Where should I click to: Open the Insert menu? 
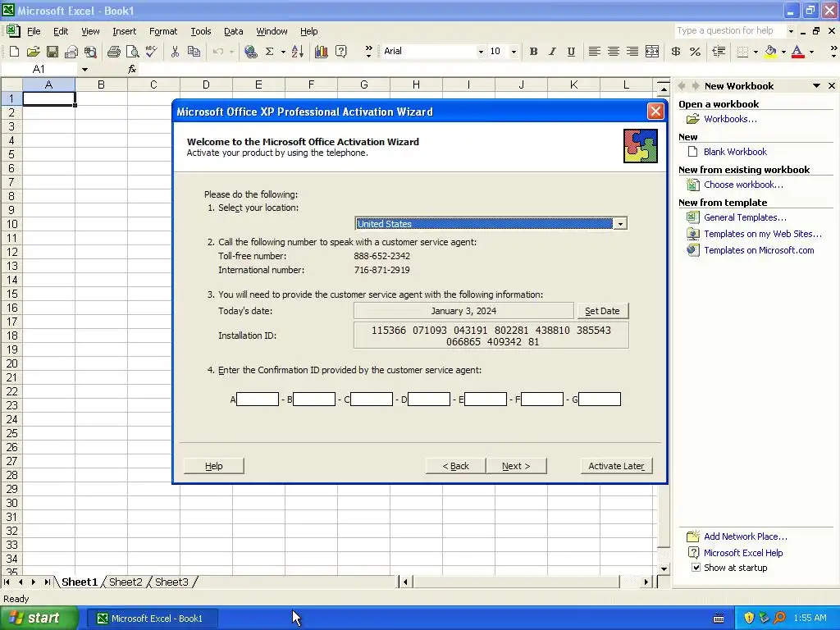[125, 31]
